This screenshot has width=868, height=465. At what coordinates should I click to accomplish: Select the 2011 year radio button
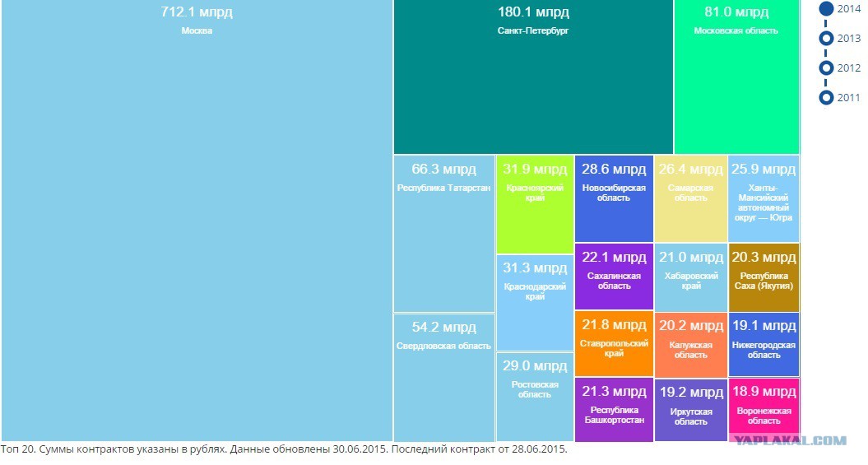(826, 97)
